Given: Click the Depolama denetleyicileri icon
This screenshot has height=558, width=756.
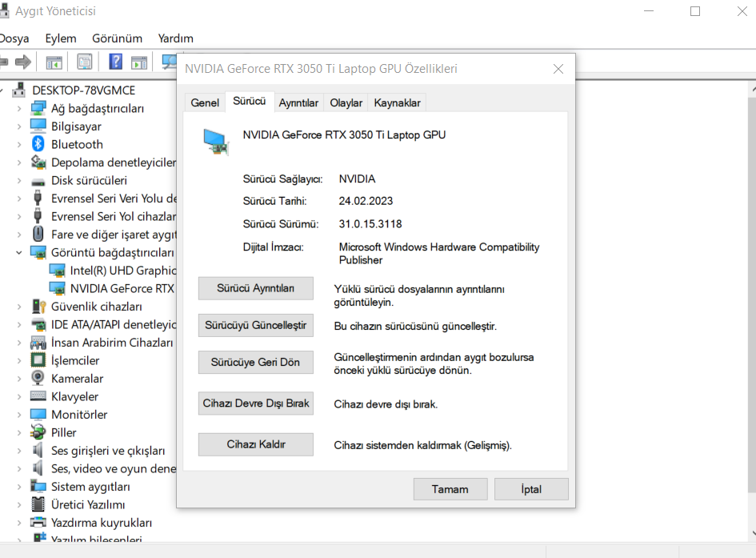Looking at the screenshot, I should [x=38, y=163].
